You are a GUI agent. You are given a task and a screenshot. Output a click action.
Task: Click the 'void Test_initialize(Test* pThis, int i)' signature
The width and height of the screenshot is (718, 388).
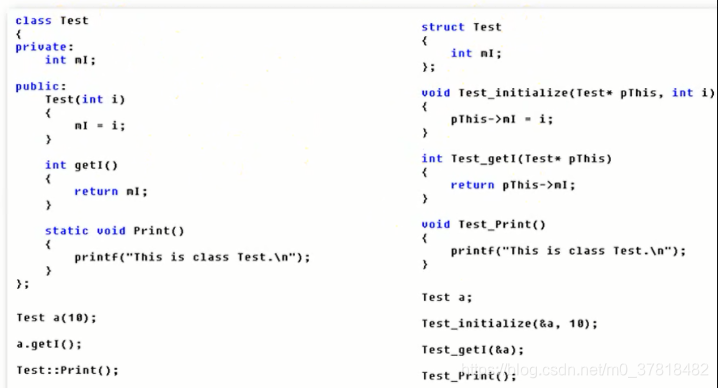(568, 93)
